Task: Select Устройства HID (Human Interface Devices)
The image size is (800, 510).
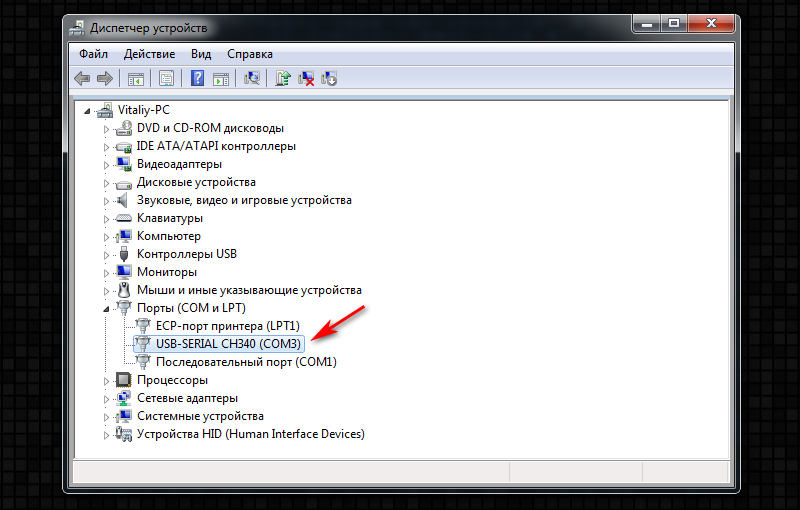Action: click(x=251, y=434)
